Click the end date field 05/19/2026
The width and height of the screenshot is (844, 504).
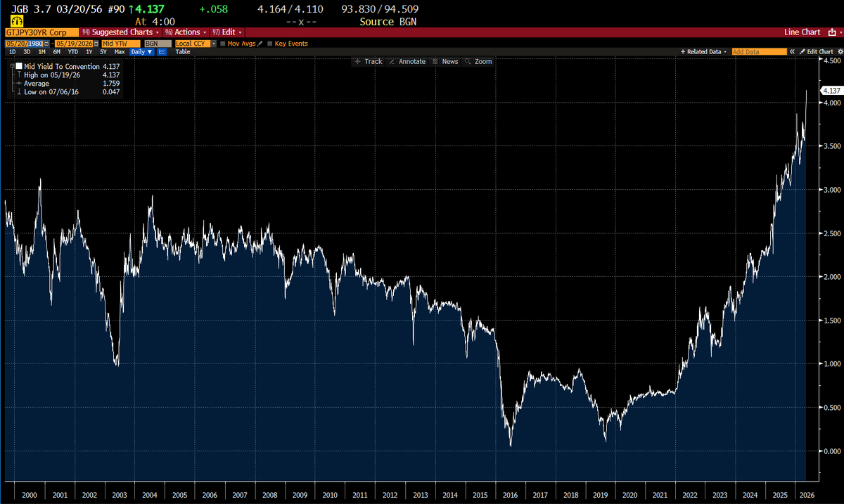coord(74,43)
